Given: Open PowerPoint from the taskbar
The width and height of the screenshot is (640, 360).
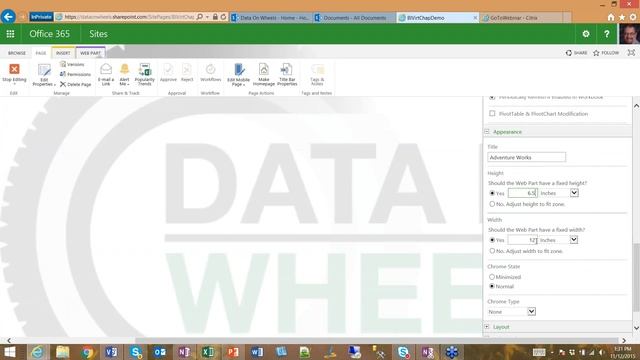Looking at the screenshot, I should (x=233, y=352).
